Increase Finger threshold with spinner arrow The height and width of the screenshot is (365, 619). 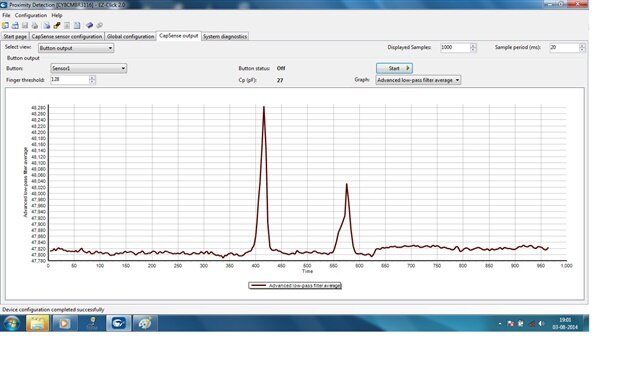pyautogui.click(x=92, y=78)
